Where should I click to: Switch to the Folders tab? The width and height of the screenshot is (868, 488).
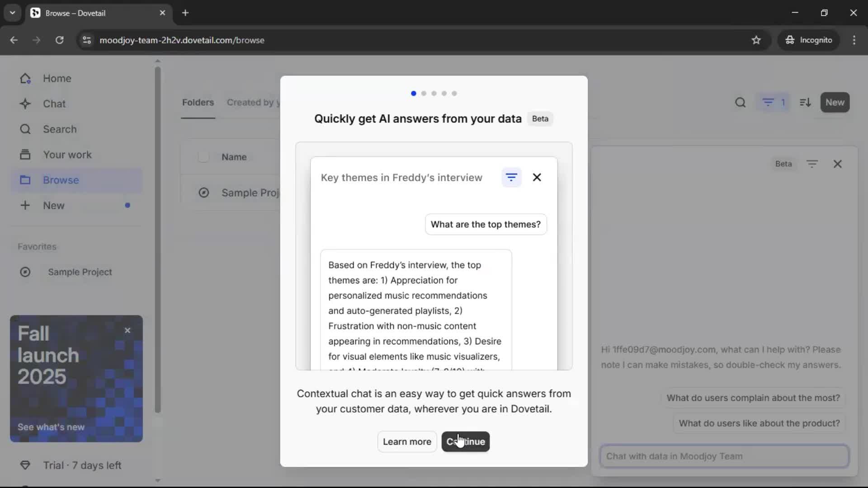click(198, 103)
